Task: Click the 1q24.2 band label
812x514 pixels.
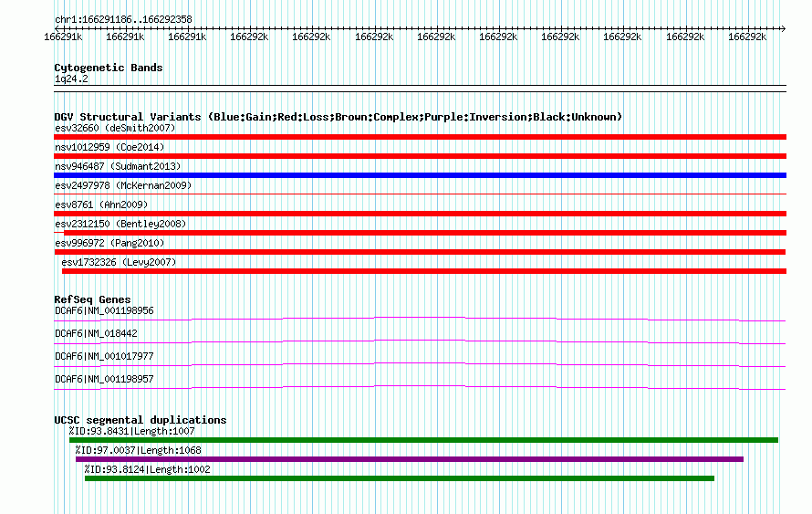Action: point(71,79)
